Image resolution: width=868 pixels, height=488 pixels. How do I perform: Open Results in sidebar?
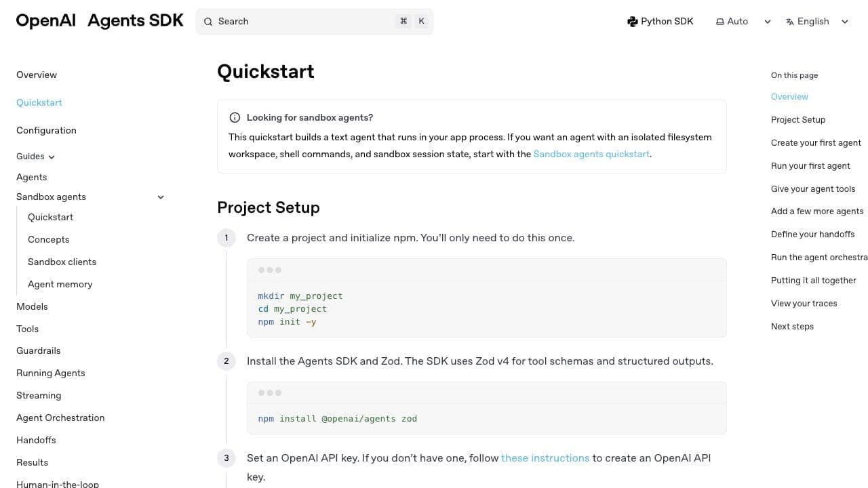point(33,463)
